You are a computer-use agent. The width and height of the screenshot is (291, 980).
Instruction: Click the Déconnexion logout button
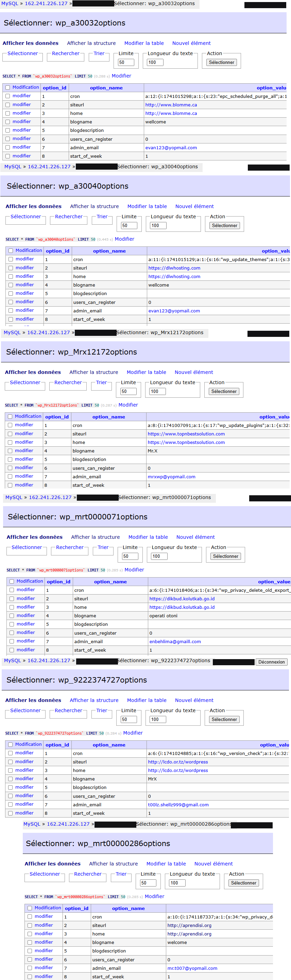click(x=271, y=662)
